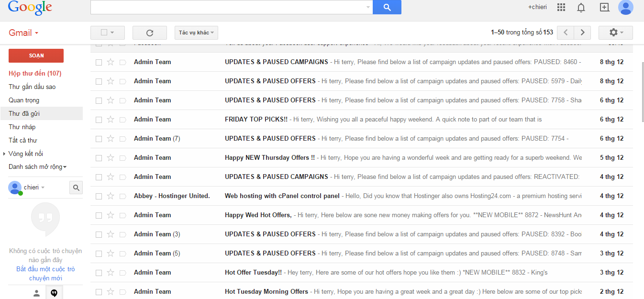Screen dimensions: 644x299
Task: Expand the Tác vụ khác dropdown
Action: tap(196, 33)
